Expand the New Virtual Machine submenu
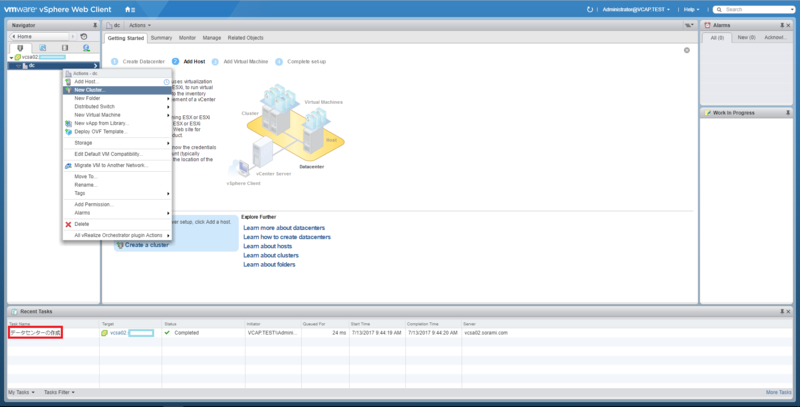Screen dimensions: 800x407 click(x=117, y=115)
